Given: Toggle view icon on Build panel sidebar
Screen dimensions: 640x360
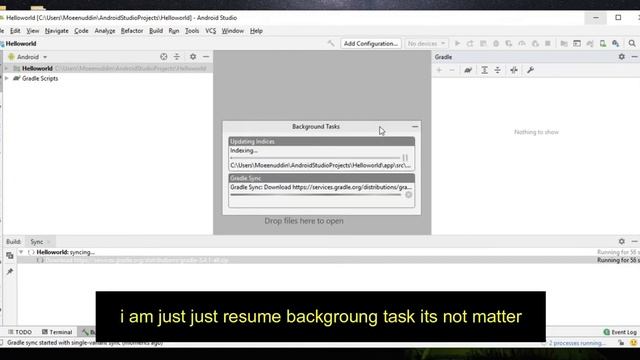Looking at the screenshot, I should click(10, 256).
